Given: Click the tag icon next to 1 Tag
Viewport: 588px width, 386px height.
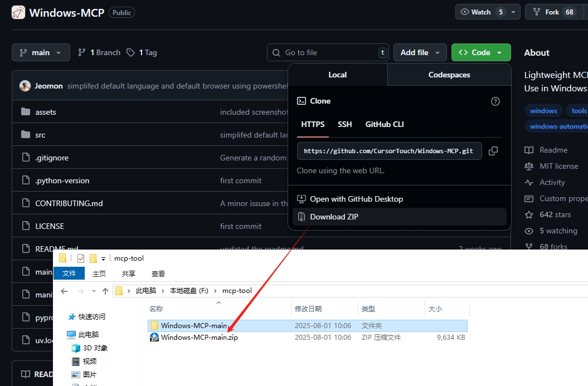Looking at the screenshot, I should [x=130, y=52].
